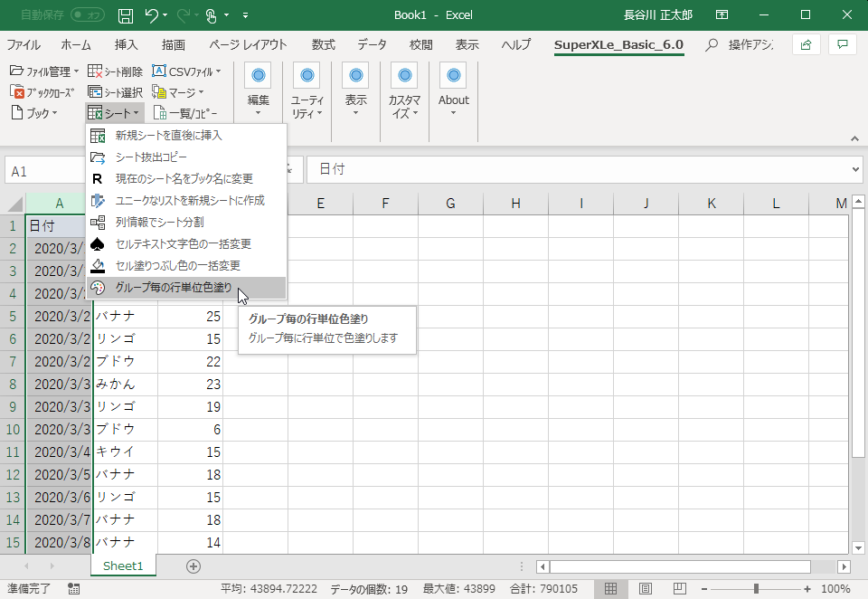This screenshot has width=868, height=599.
Task: Open CSVファイル dropdown
Action: point(187,71)
